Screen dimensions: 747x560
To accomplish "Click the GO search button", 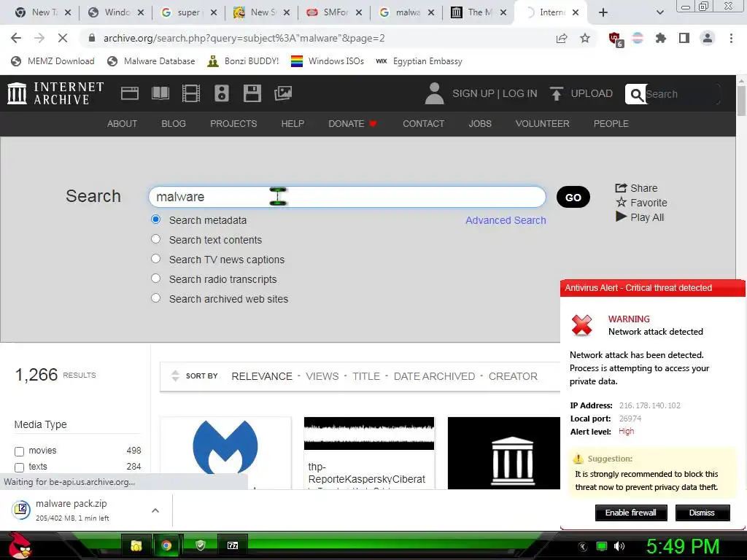I will pos(573,197).
